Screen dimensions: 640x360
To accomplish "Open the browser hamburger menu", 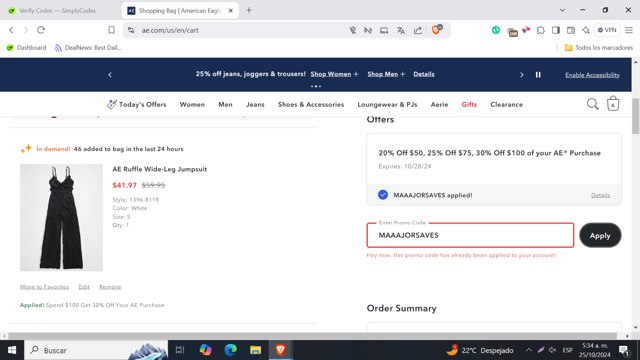I will click(629, 30).
